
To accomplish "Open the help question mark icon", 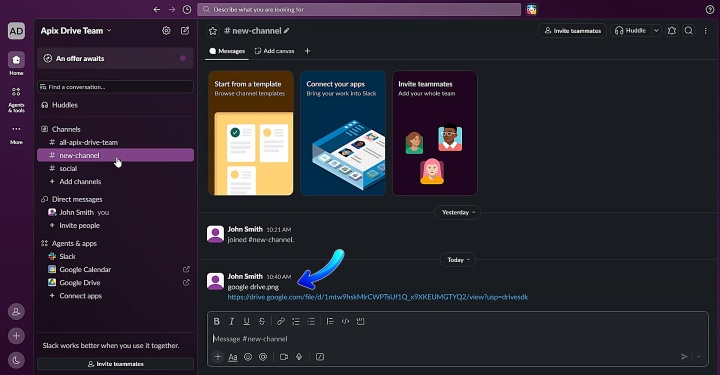I will tap(709, 9).
